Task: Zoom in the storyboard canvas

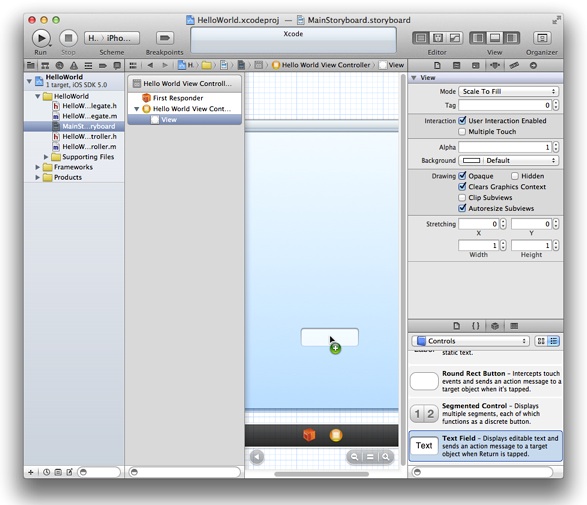Action: (386, 457)
